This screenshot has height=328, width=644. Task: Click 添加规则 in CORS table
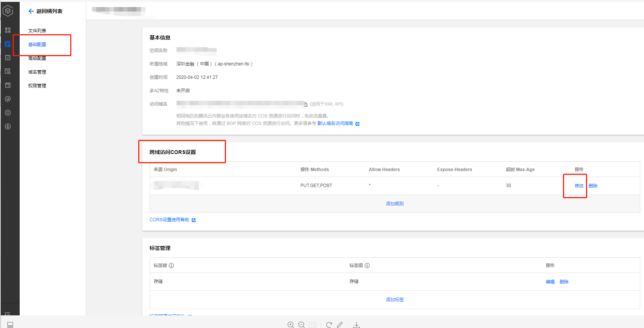[395, 204]
